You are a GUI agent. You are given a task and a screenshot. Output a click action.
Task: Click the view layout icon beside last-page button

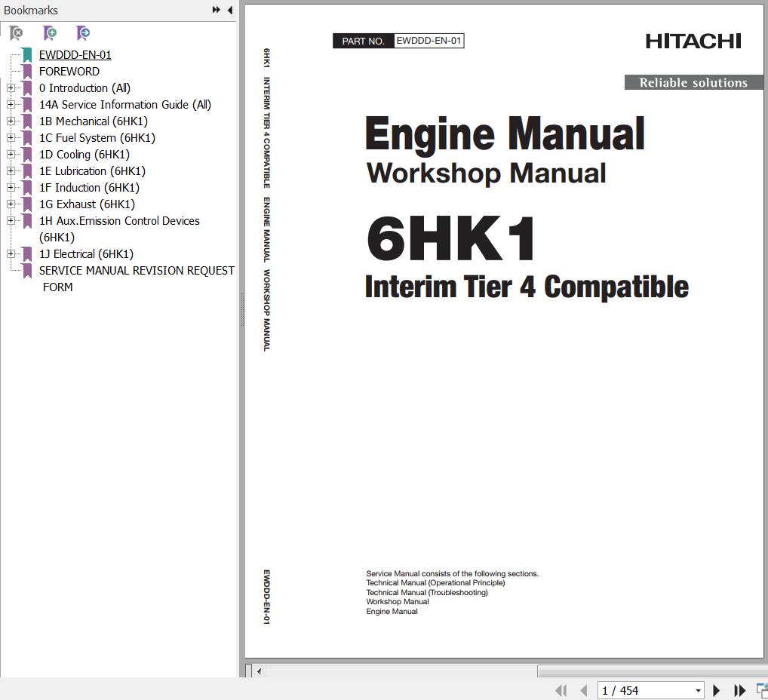click(762, 690)
